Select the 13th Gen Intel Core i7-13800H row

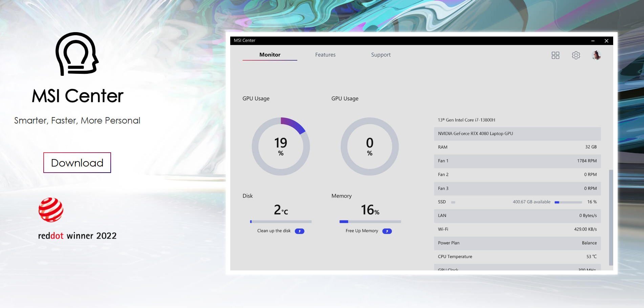tap(517, 120)
